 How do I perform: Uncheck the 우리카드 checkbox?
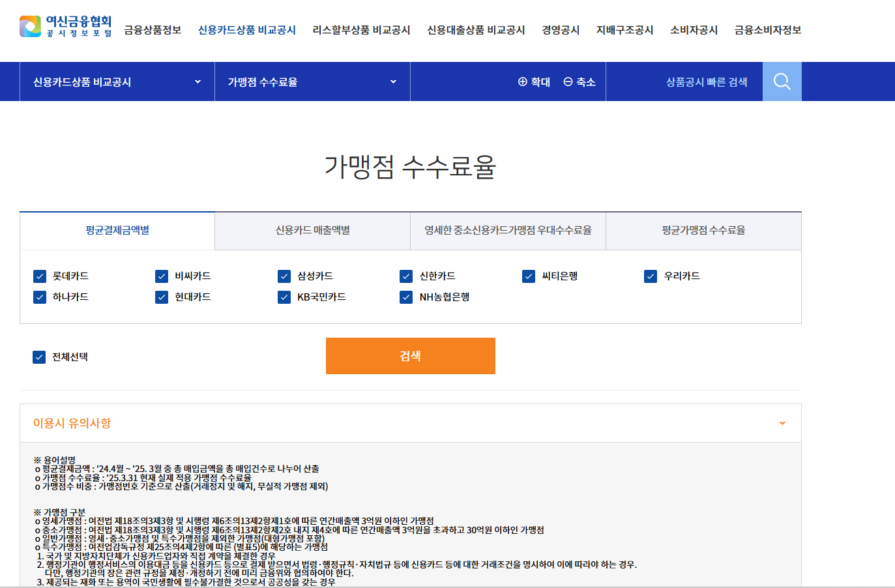point(651,276)
